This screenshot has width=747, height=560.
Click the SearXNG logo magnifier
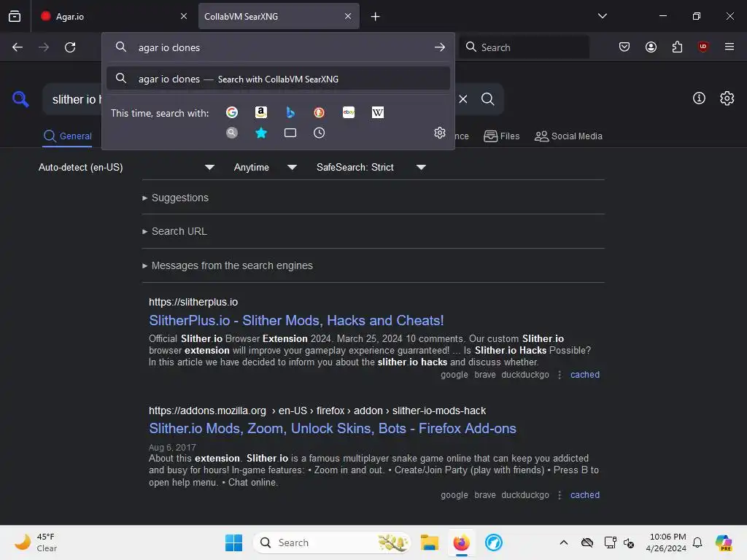[x=20, y=99]
